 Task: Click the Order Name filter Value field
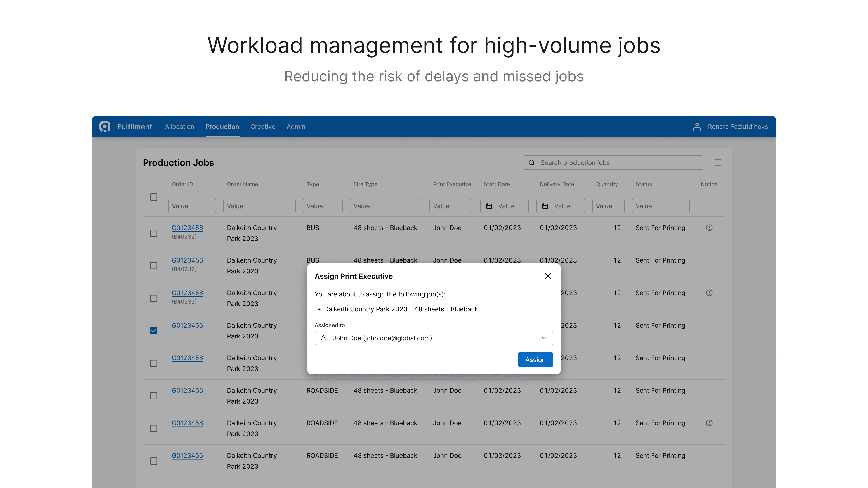259,206
